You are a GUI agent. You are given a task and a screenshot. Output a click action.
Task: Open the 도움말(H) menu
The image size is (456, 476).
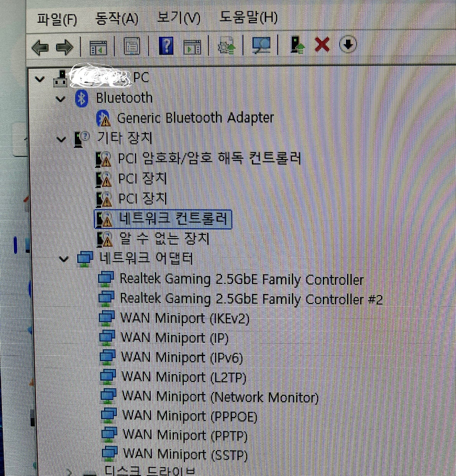(x=248, y=17)
